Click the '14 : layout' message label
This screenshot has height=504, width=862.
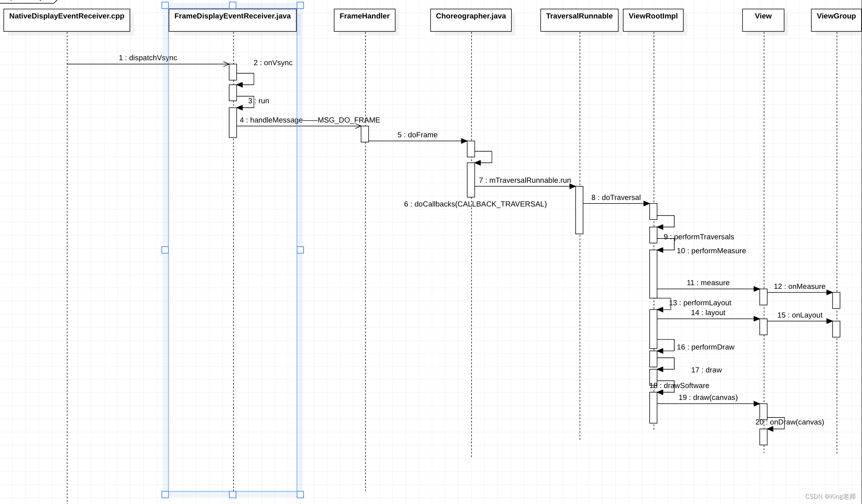708,313
